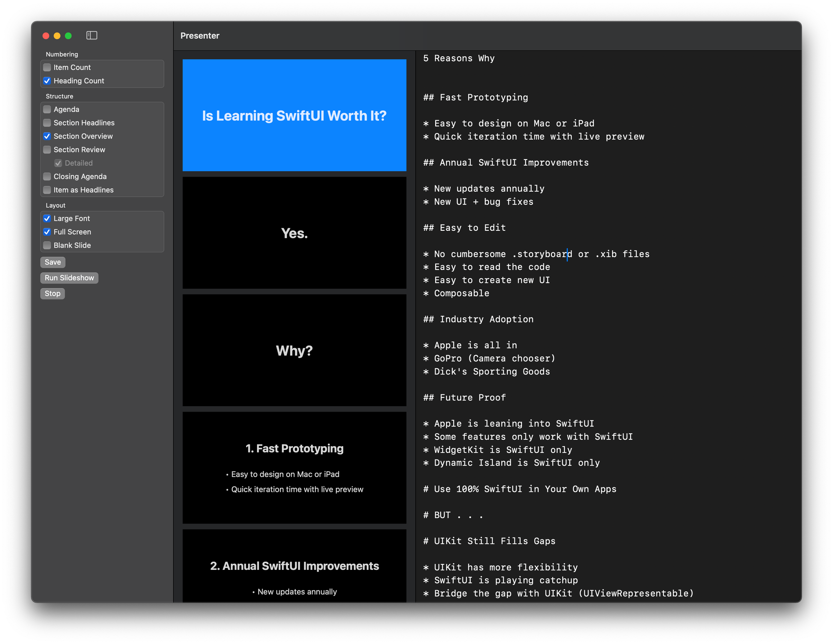Toggle Item as Headlines checkbox
This screenshot has width=833, height=644.
click(47, 190)
